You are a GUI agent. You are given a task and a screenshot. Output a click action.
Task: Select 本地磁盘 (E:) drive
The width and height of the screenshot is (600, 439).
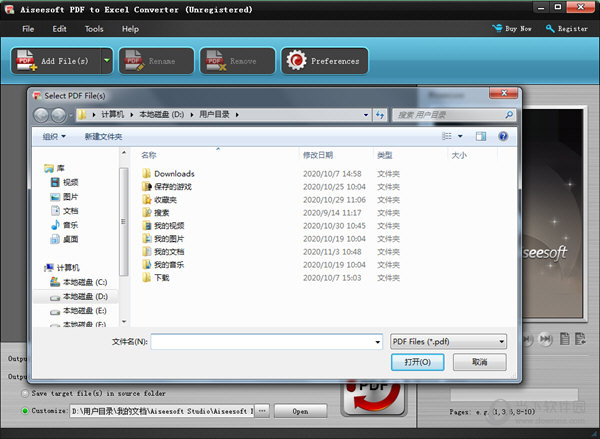[x=79, y=311]
